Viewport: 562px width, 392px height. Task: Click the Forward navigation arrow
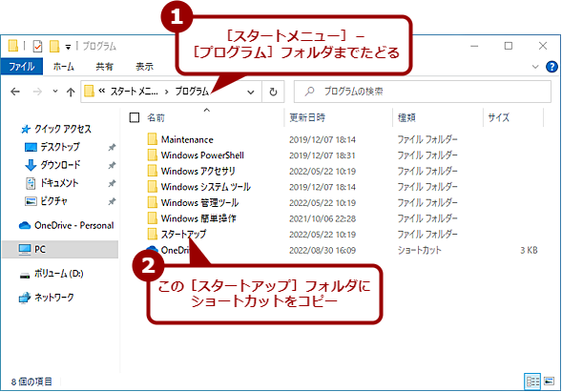(37, 92)
